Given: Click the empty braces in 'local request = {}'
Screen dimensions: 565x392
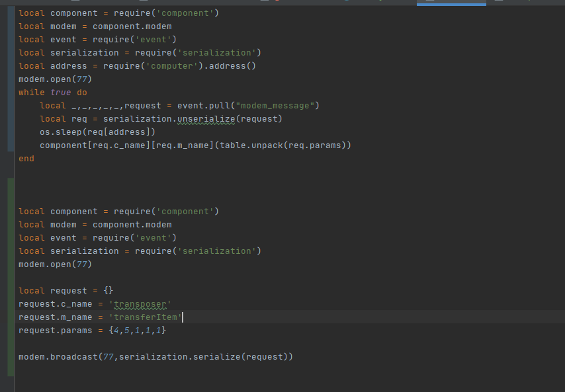Looking at the screenshot, I should pyautogui.click(x=109, y=290).
